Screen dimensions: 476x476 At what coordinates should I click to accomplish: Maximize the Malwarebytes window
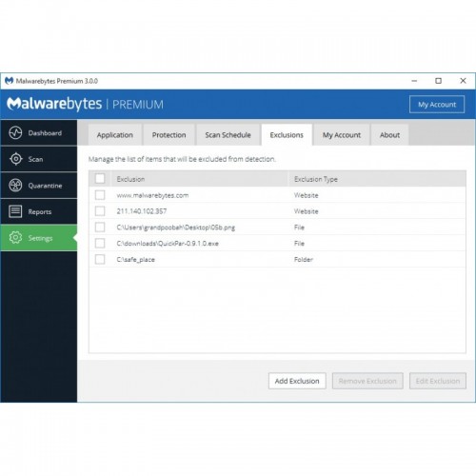point(438,81)
